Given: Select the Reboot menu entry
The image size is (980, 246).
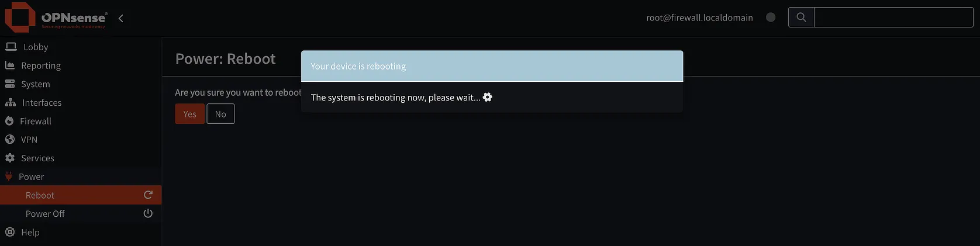Looking at the screenshot, I should tap(81, 195).
